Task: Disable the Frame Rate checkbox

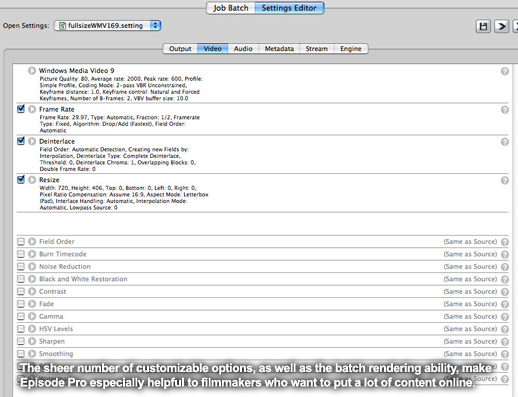Action: [x=21, y=109]
